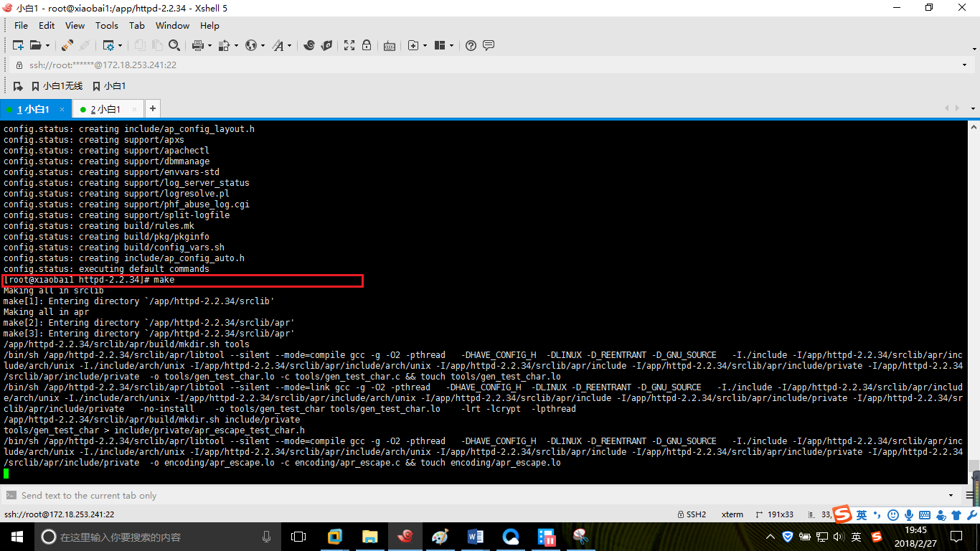Open the notification action center icon
The image size is (980, 551).
[956, 537]
